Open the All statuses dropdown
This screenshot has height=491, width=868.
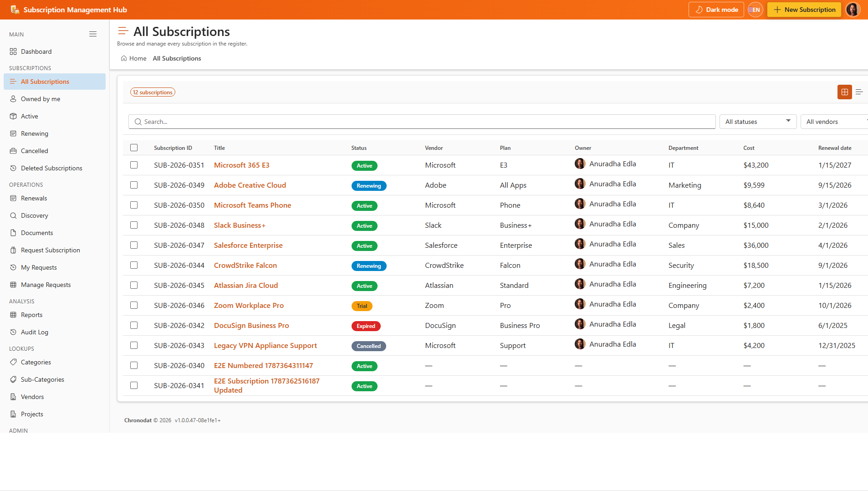pyautogui.click(x=758, y=122)
